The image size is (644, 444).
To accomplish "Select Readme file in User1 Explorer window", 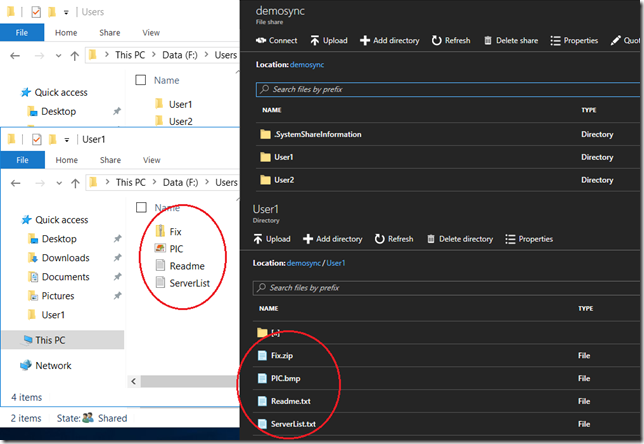I will click(x=180, y=266).
